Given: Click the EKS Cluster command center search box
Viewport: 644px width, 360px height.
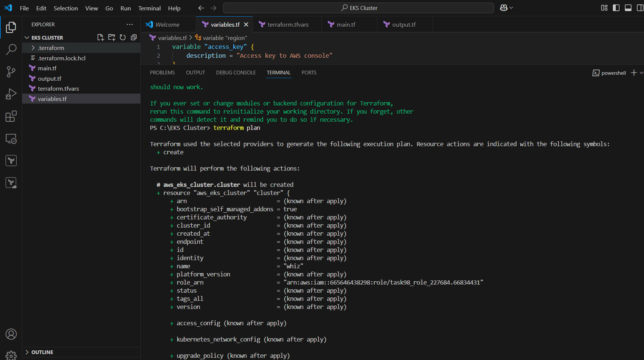Looking at the screenshot, I should pyautogui.click(x=358, y=8).
